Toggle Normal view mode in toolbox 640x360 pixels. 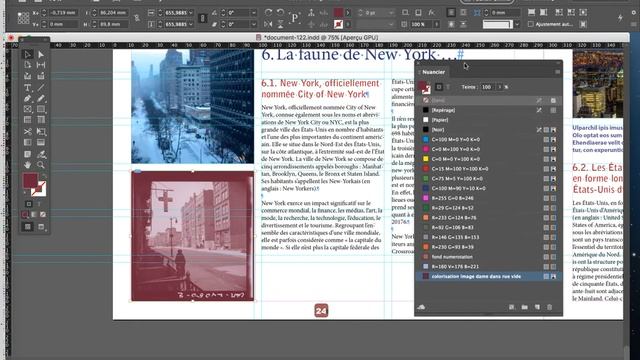tap(28, 227)
